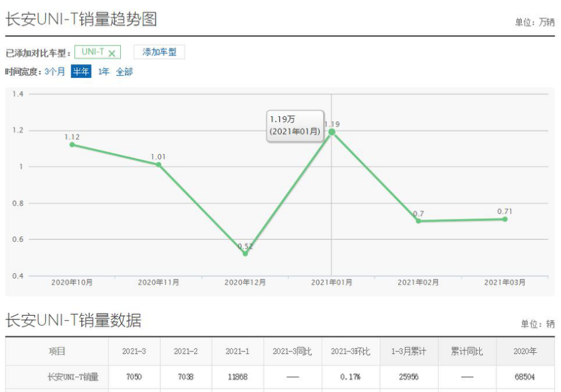
Task: Click the 单位：万辆 label
Action: 535,22
